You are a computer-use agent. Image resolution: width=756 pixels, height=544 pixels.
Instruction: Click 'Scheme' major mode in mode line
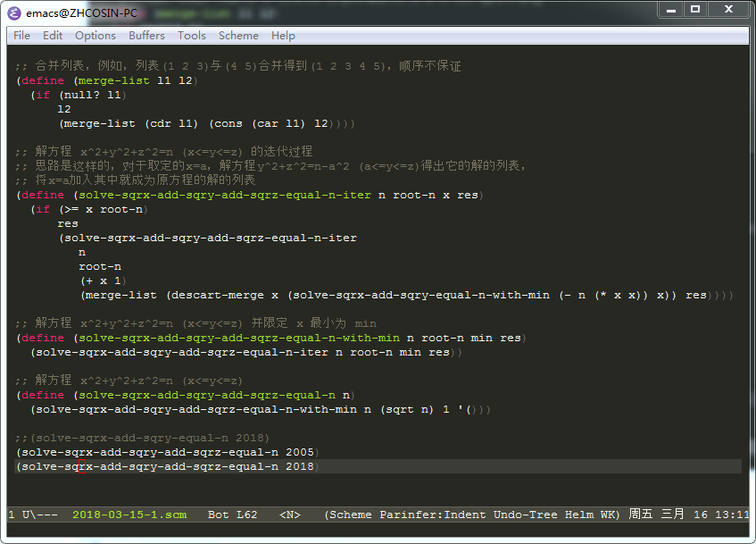(x=351, y=515)
